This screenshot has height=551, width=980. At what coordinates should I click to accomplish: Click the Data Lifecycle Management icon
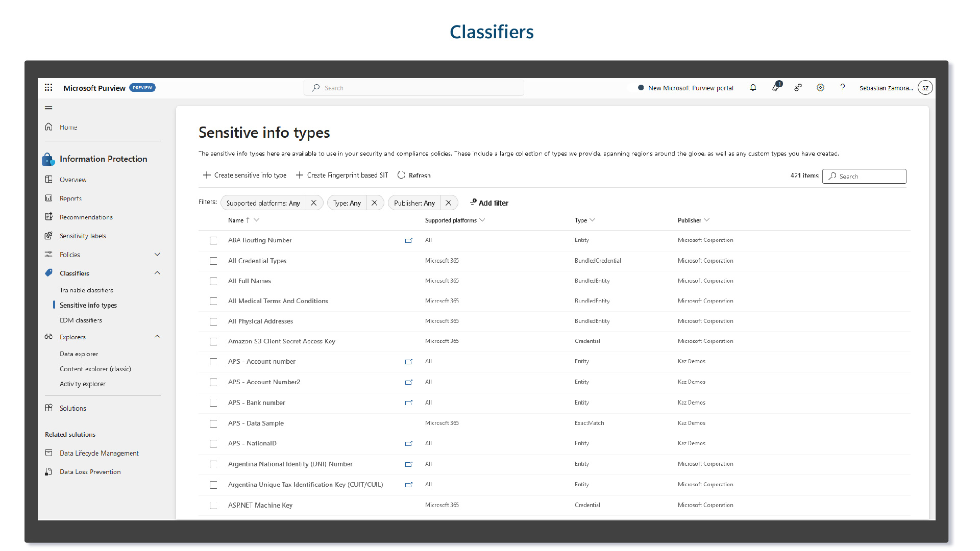[49, 453]
